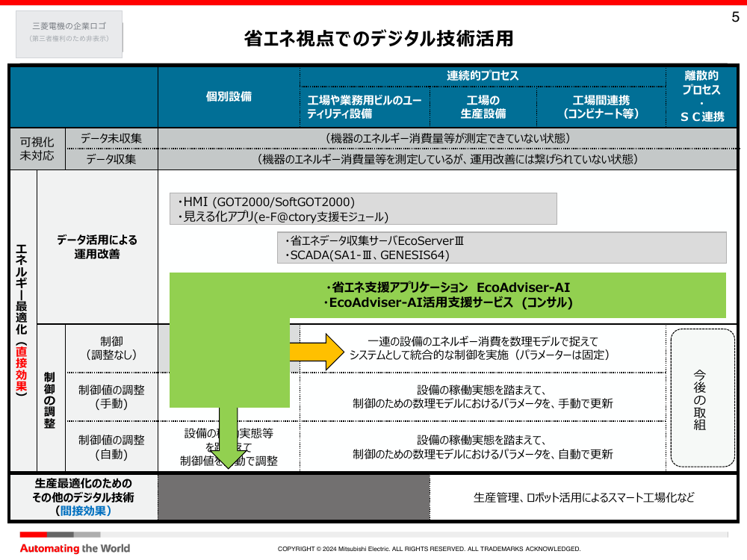Click the データ活用による運用改善 label
This screenshot has height=560, width=747.
[97, 246]
